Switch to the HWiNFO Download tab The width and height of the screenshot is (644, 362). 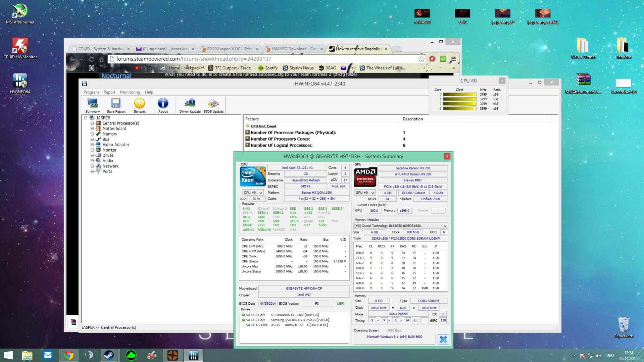(x=294, y=49)
